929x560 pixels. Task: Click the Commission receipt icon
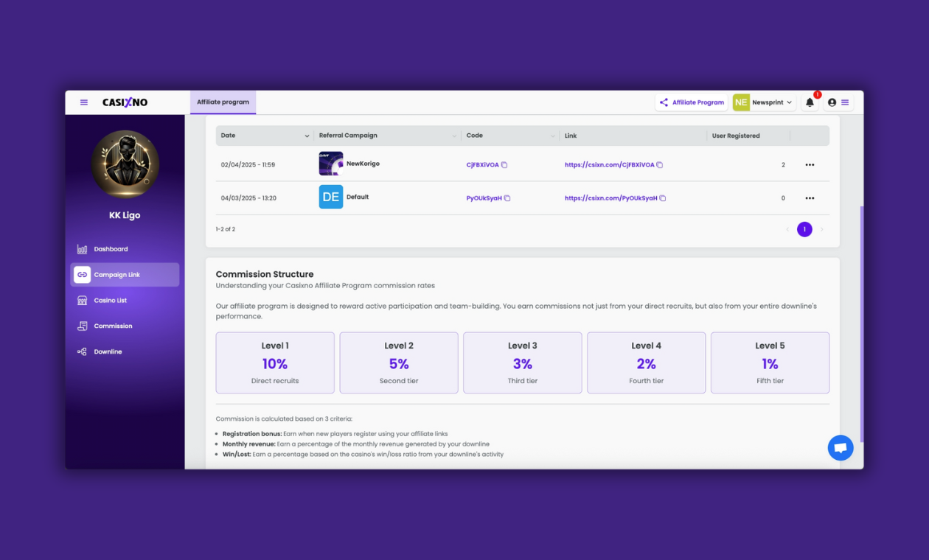[x=82, y=326]
